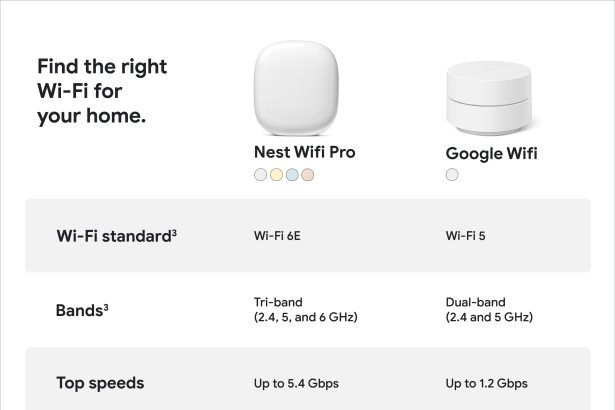This screenshot has width=615, height=410.
Task: Click the Wi-Fi 6E value
Action: point(279,237)
